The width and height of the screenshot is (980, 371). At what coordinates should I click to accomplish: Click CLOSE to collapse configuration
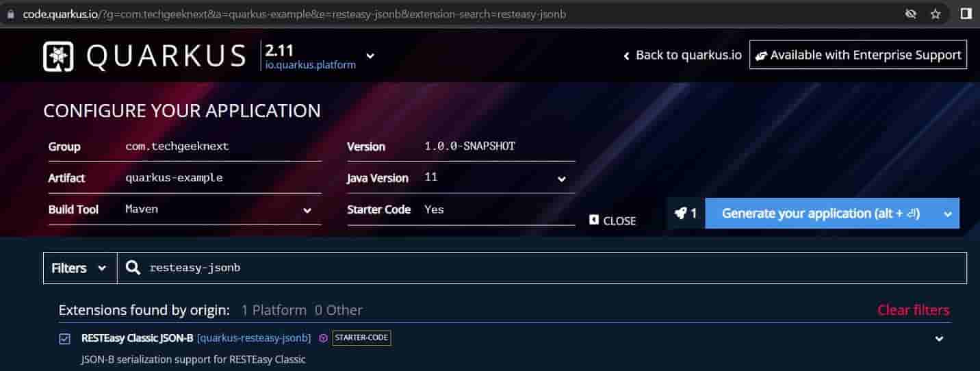coord(612,220)
